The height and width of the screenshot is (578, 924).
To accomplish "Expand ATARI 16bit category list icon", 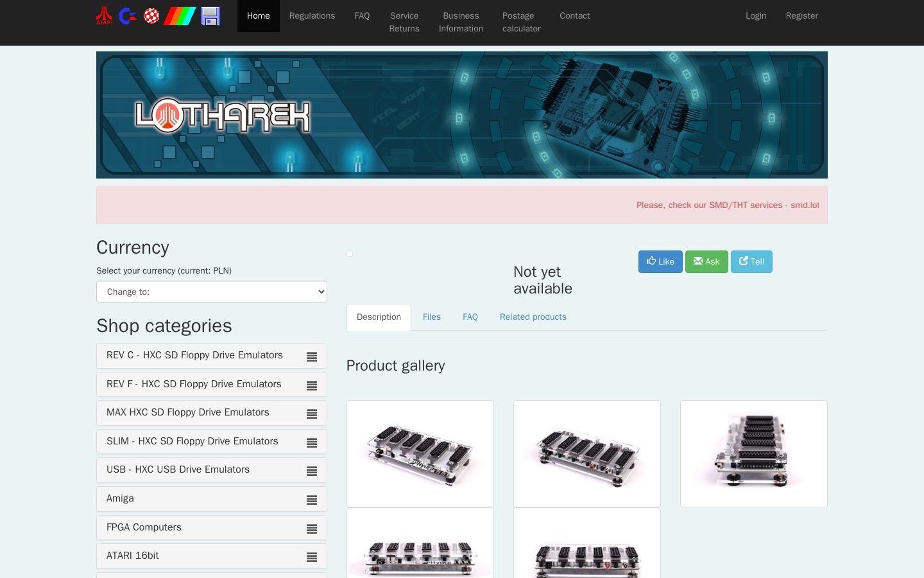I will [x=312, y=557].
